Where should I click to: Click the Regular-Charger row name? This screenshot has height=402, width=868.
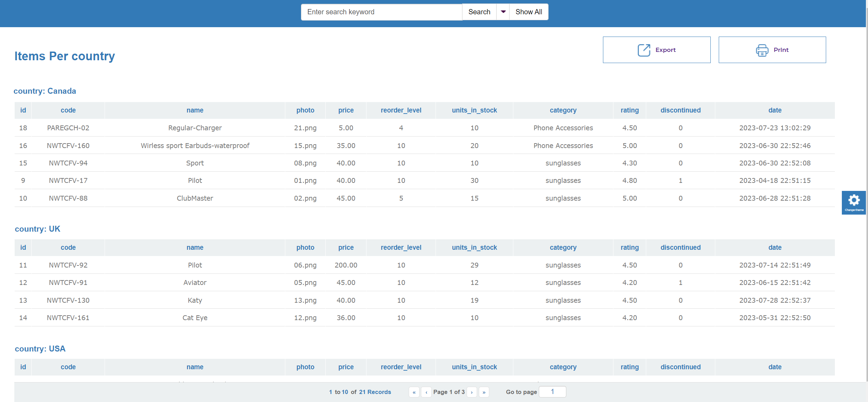(195, 128)
